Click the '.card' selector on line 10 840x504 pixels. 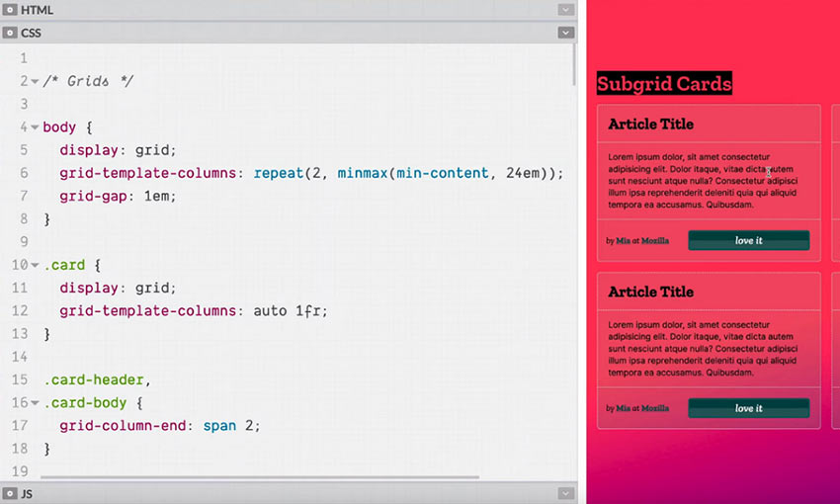point(64,265)
